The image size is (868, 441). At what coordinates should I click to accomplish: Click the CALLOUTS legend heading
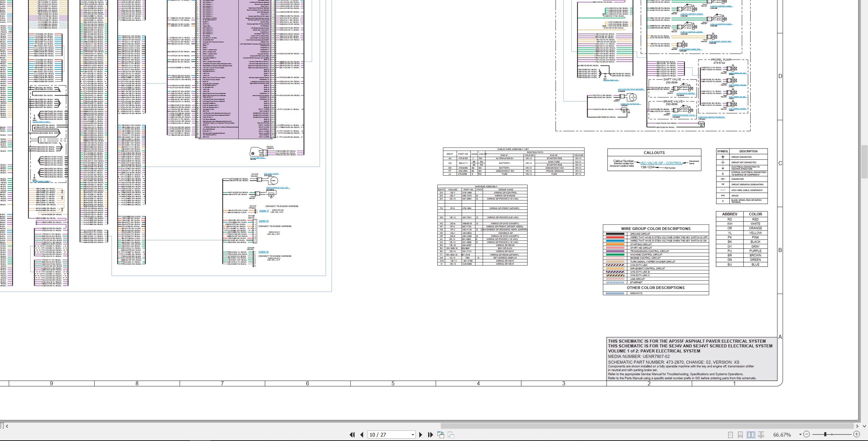(x=654, y=153)
